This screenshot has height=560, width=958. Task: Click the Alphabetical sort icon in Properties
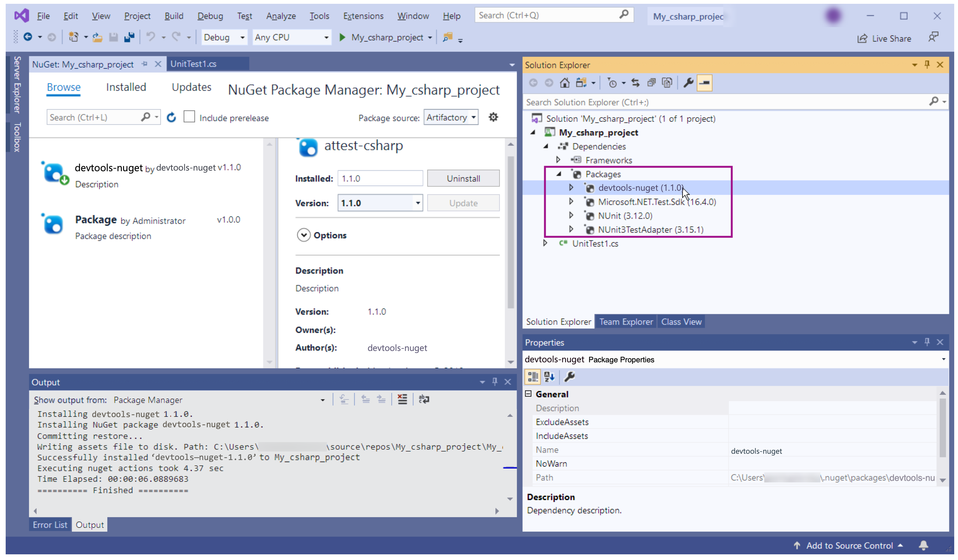549,376
